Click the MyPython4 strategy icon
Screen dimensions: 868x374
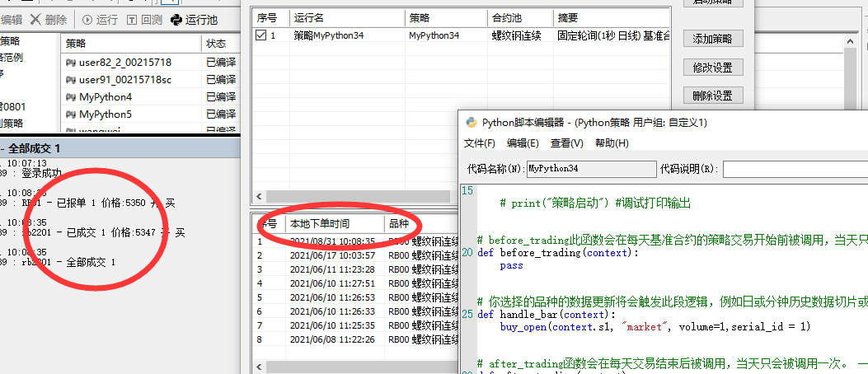[x=71, y=97]
